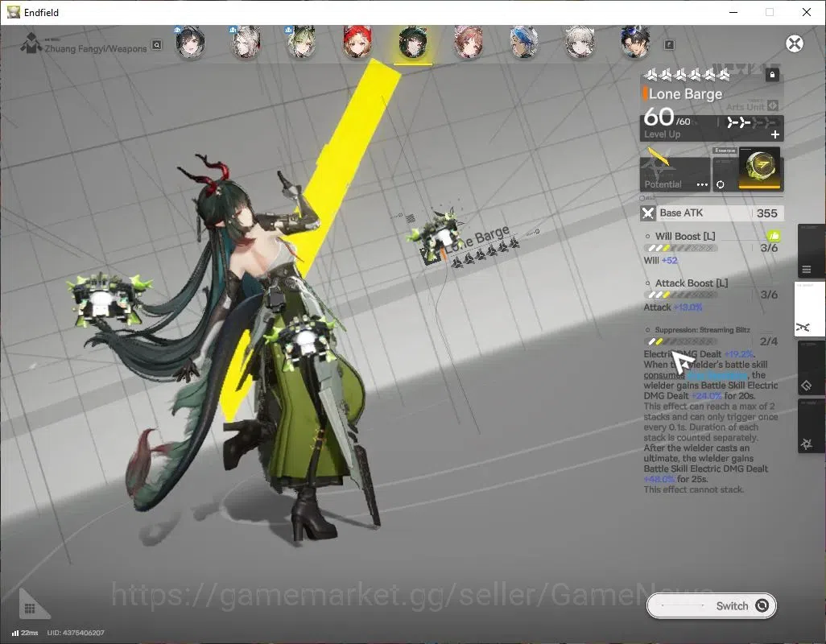Open the highlighted blue keyword link in skill text

click(x=717, y=375)
